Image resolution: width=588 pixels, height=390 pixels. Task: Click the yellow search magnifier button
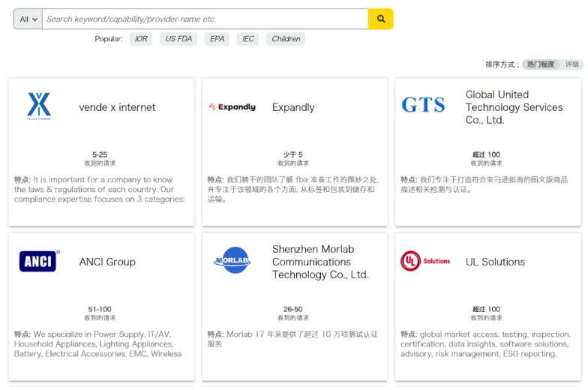pyautogui.click(x=381, y=19)
